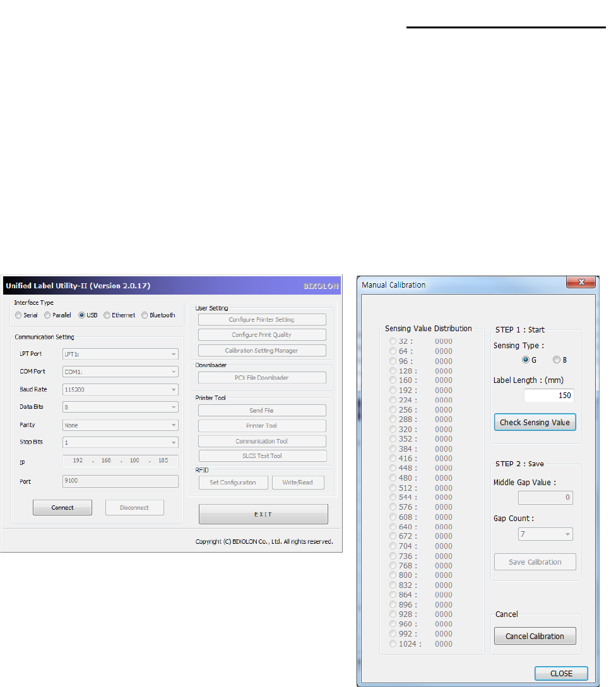Click the Label Length input field

(549, 396)
